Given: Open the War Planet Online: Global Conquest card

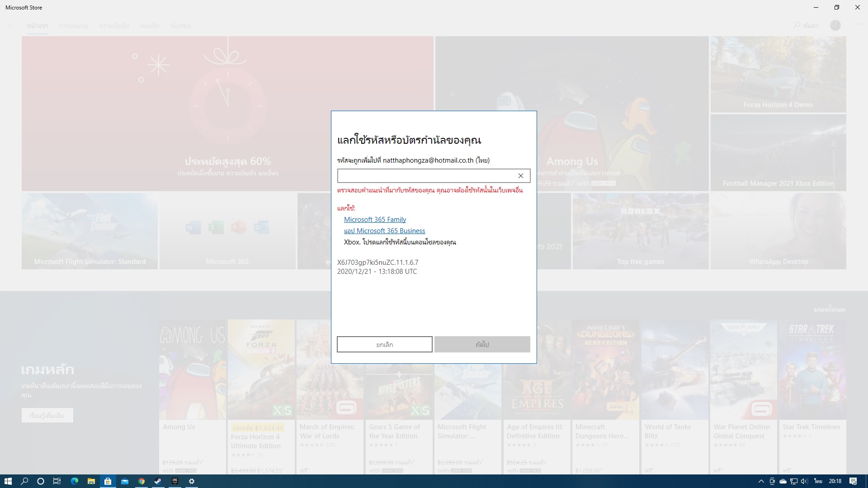Looking at the screenshot, I should click(743, 397).
